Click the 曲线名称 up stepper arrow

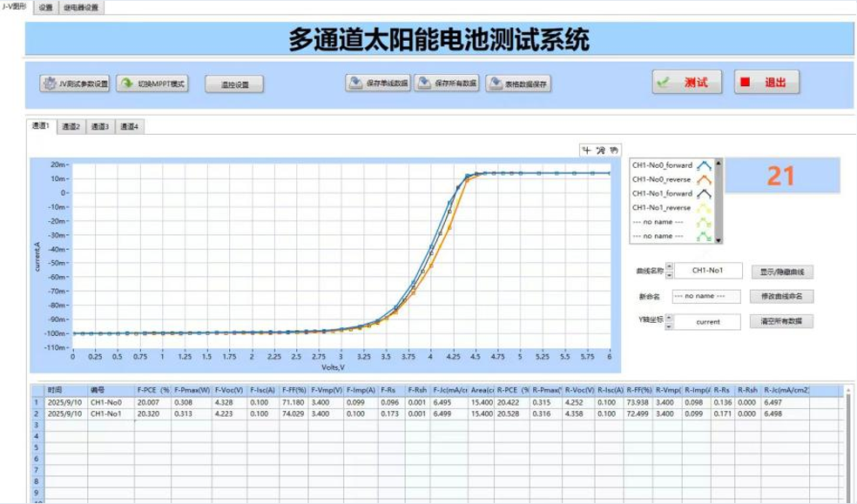tap(669, 265)
